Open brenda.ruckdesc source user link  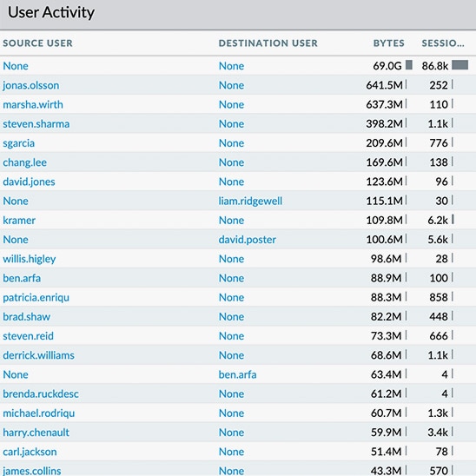(x=41, y=393)
